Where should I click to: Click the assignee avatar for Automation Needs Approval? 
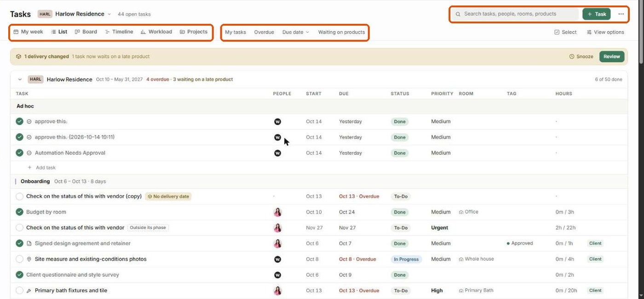point(277,153)
